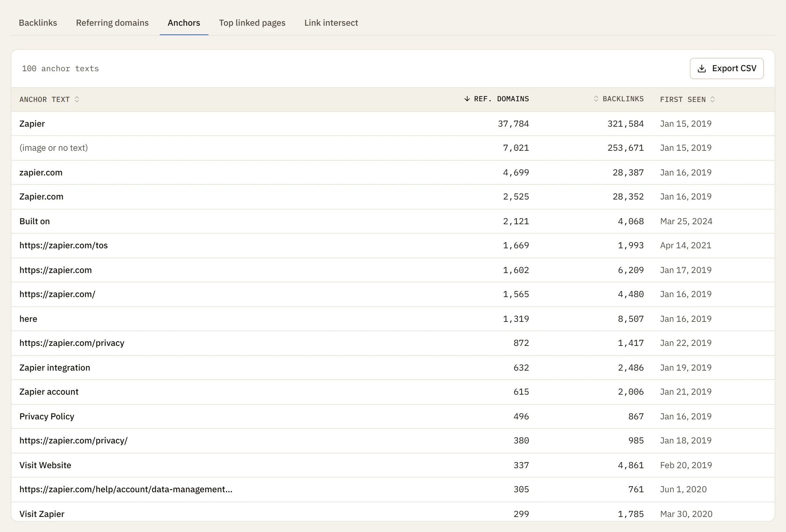This screenshot has height=532, width=786.
Task: Open Top linked pages tab
Action: (x=252, y=23)
